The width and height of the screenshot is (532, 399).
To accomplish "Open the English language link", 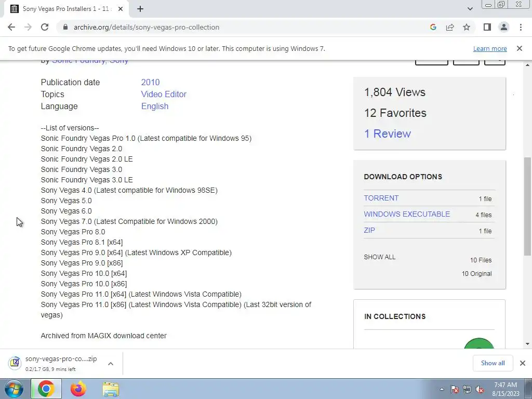I will [155, 106].
